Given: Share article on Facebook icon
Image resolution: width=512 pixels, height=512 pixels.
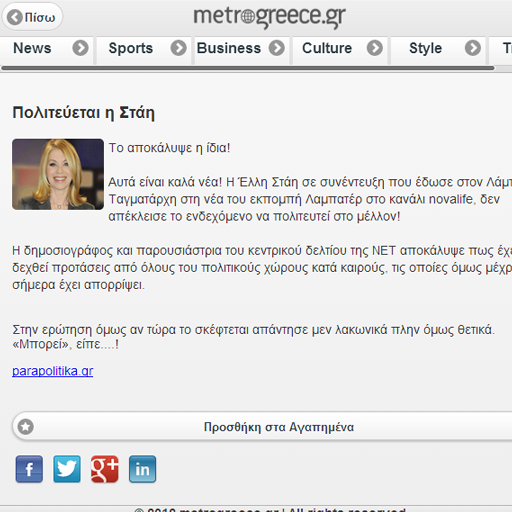Looking at the screenshot, I should (x=29, y=469).
